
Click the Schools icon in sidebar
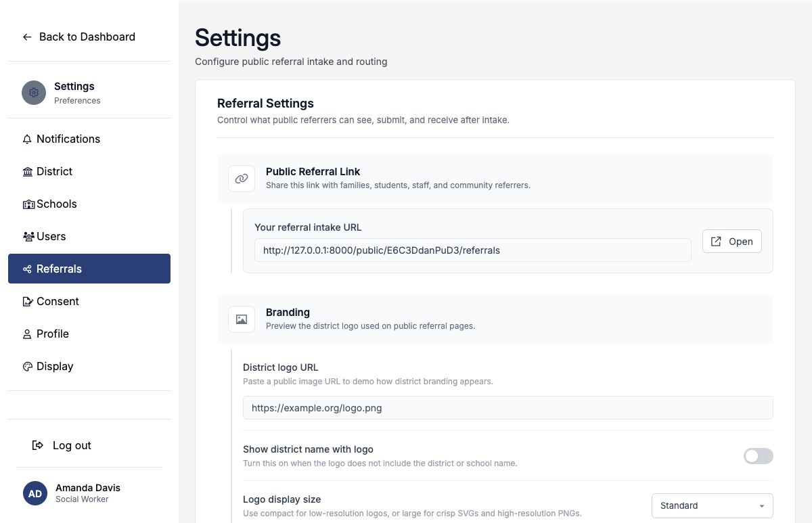[28, 204]
